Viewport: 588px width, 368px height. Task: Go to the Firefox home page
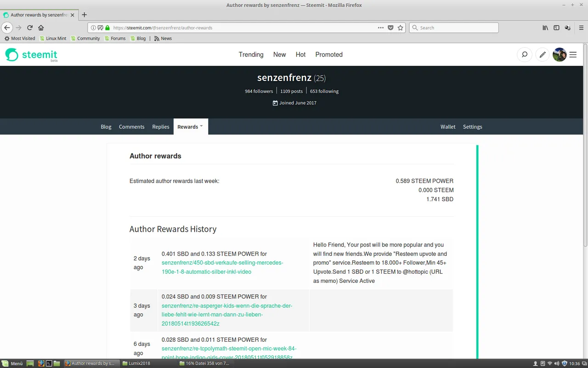pyautogui.click(x=41, y=28)
